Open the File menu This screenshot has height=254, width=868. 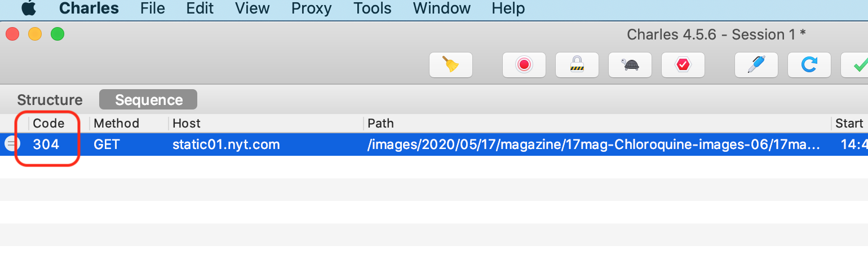tap(152, 8)
